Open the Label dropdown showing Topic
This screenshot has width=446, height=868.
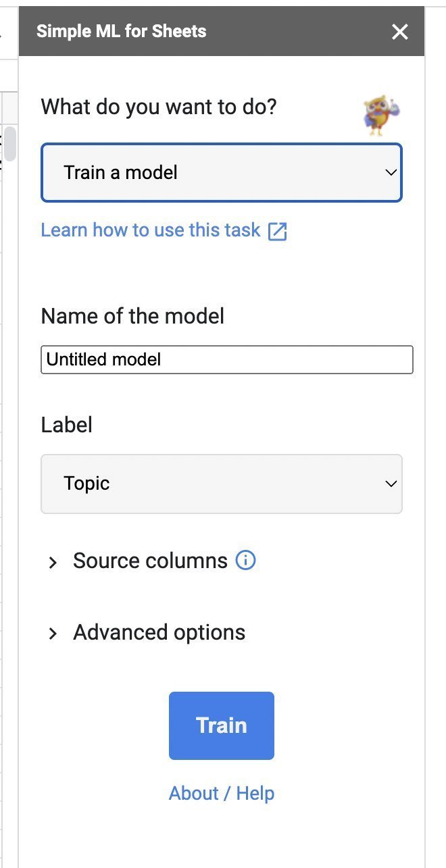(222, 484)
